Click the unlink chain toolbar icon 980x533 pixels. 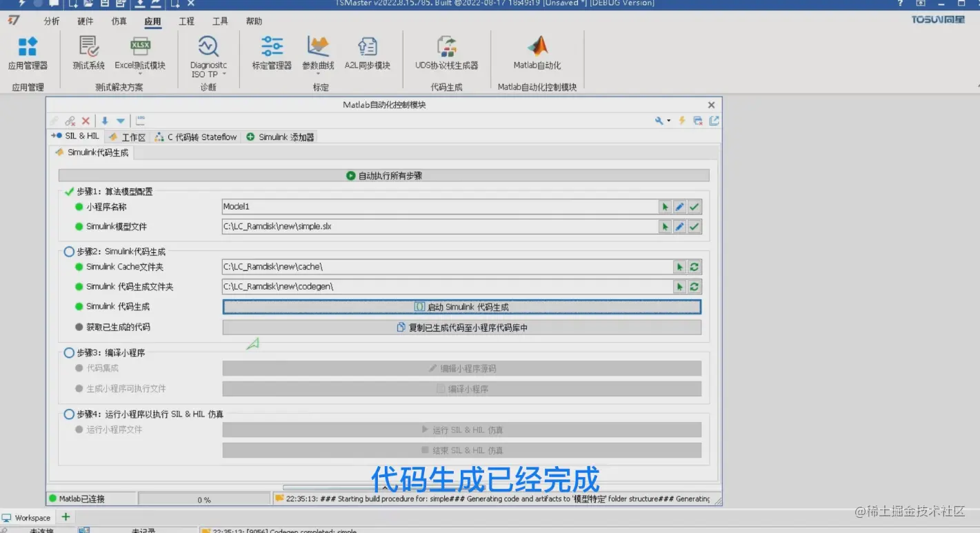pyautogui.click(x=70, y=121)
